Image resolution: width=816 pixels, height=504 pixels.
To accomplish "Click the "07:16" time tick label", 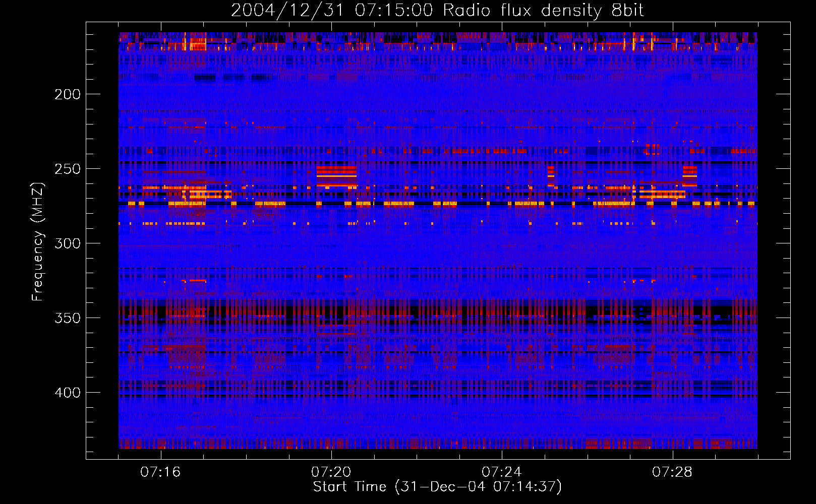I will click(160, 472).
